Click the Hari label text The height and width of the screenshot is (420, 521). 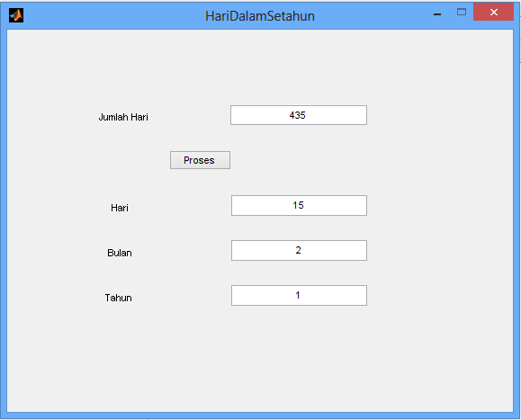pos(120,208)
